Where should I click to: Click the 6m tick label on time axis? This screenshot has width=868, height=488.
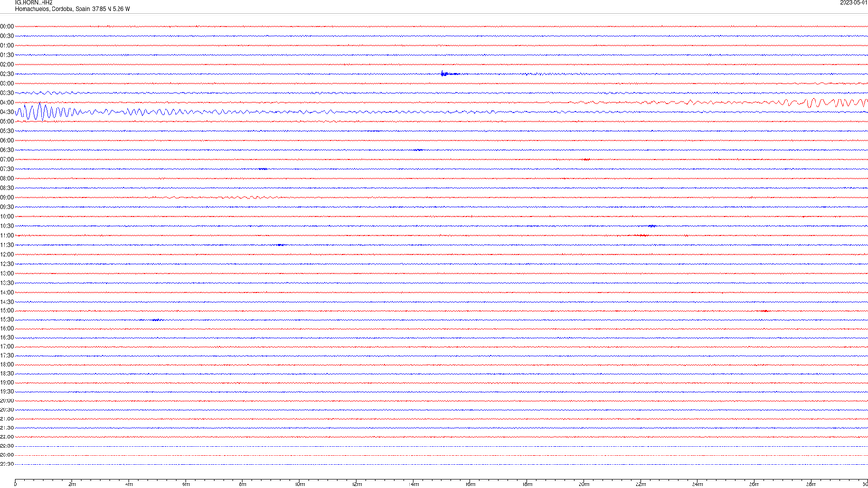(186, 484)
